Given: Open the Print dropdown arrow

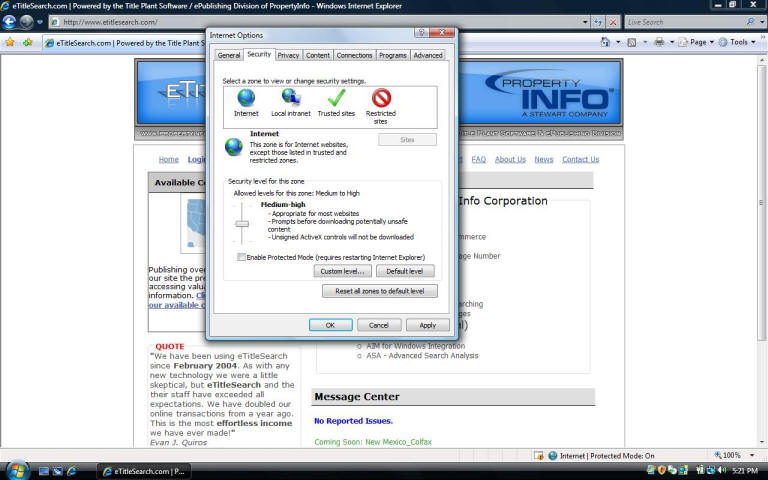Looking at the screenshot, I should [672, 43].
